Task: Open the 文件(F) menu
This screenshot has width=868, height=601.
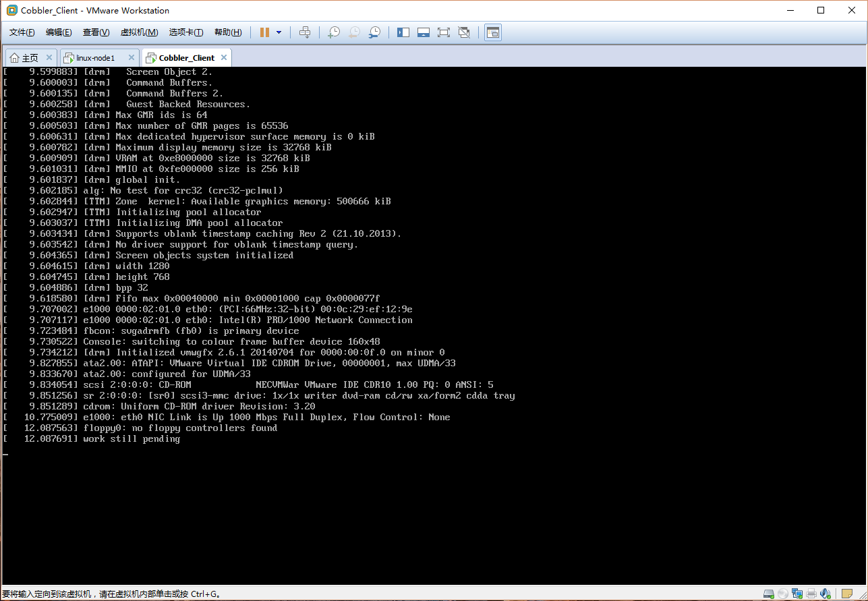Action: [x=22, y=32]
